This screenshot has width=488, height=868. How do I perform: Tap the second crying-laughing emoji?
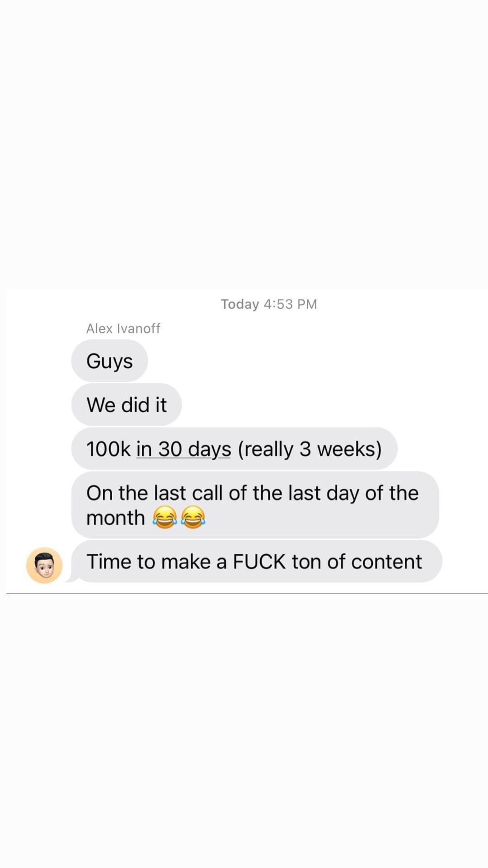(x=192, y=517)
